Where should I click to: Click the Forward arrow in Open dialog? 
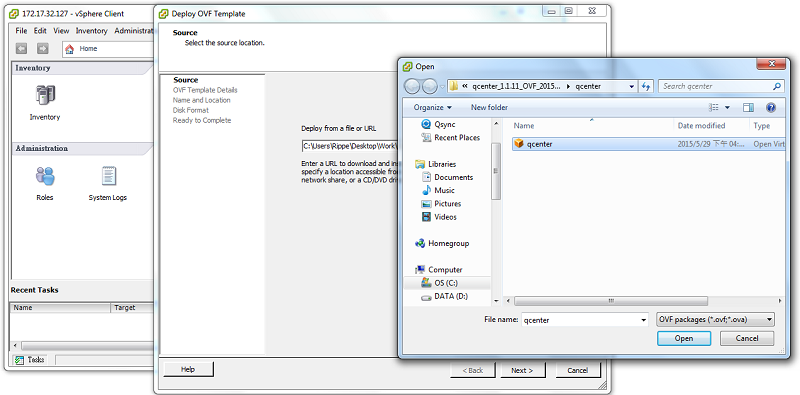(430, 86)
